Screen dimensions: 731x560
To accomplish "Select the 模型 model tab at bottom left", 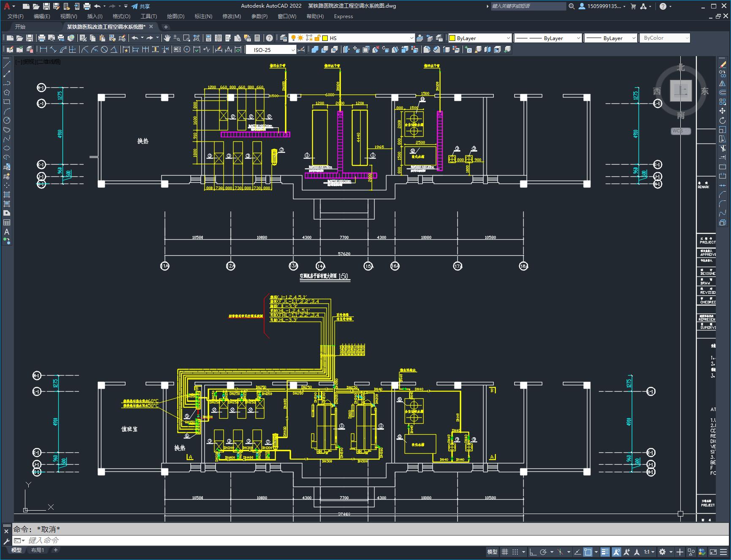I will tap(16, 550).
